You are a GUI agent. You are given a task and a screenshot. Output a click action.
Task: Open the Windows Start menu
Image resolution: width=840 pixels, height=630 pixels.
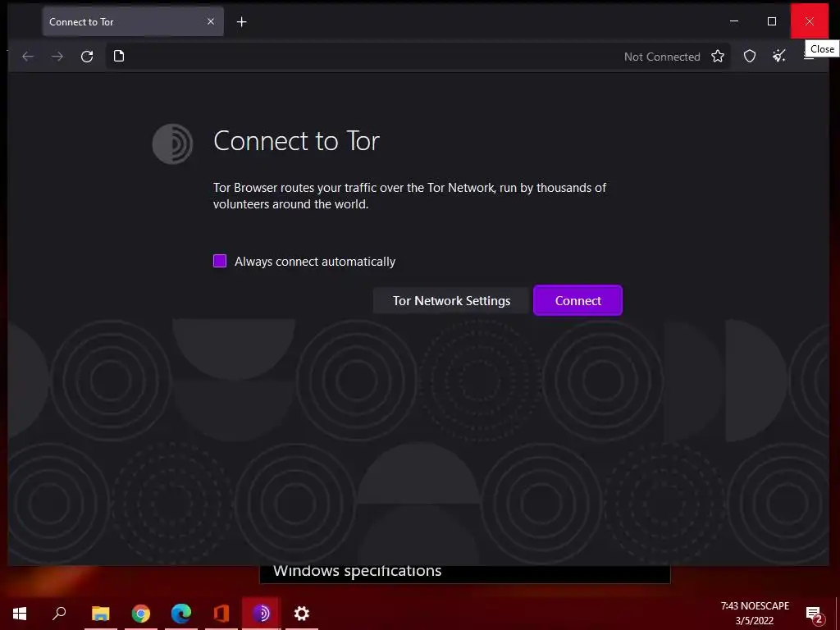tap(20, 614)
